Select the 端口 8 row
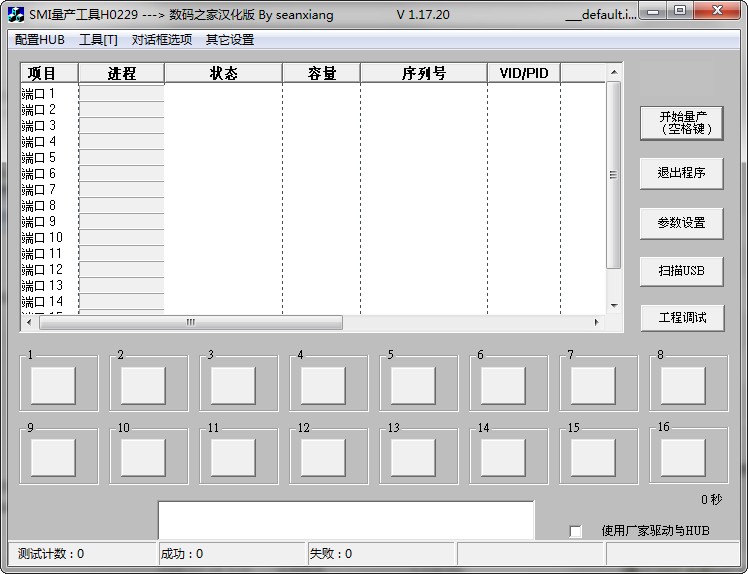This screenshot has height=574, width=748. coord(313,206)
